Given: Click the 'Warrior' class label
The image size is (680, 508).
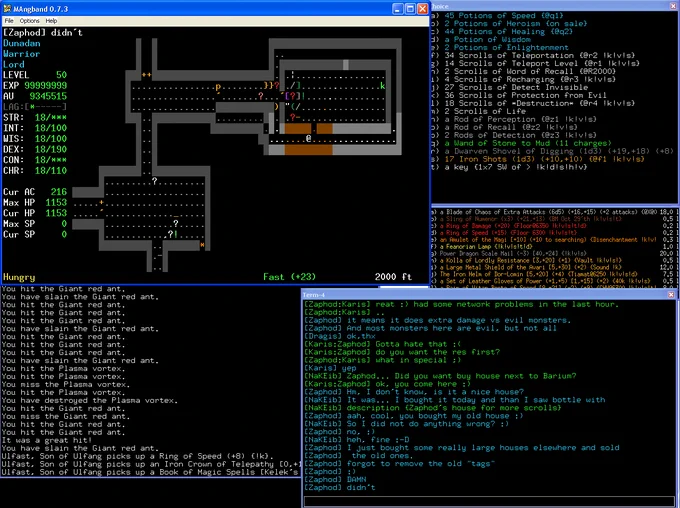Looking at the screenshot, I should tap(22, 54).
